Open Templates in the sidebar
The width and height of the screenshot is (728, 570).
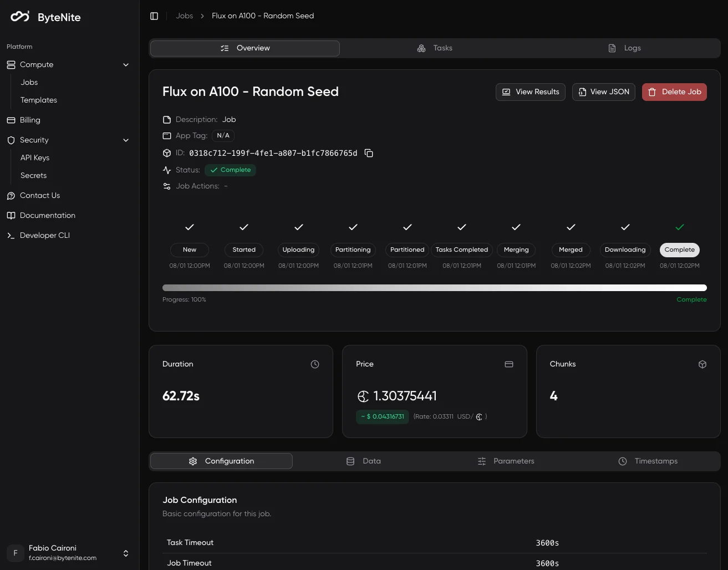point(39,100)
